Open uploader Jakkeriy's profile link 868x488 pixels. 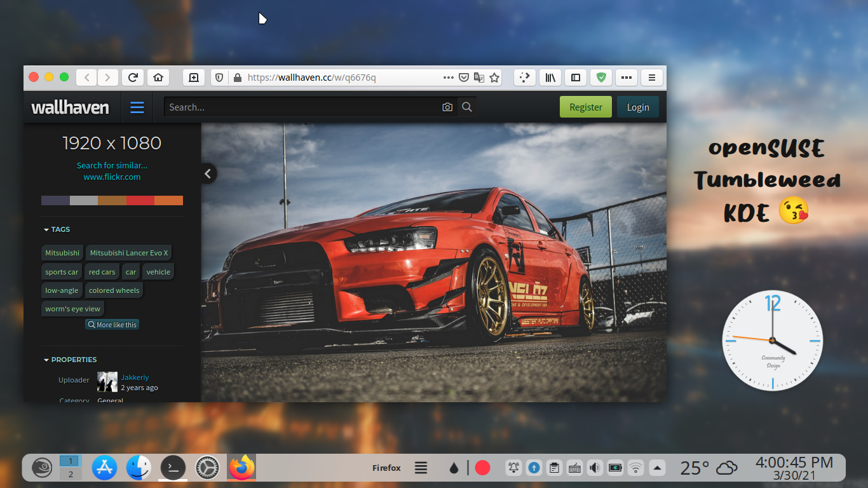pyautogui.click(x=135, y=377)
